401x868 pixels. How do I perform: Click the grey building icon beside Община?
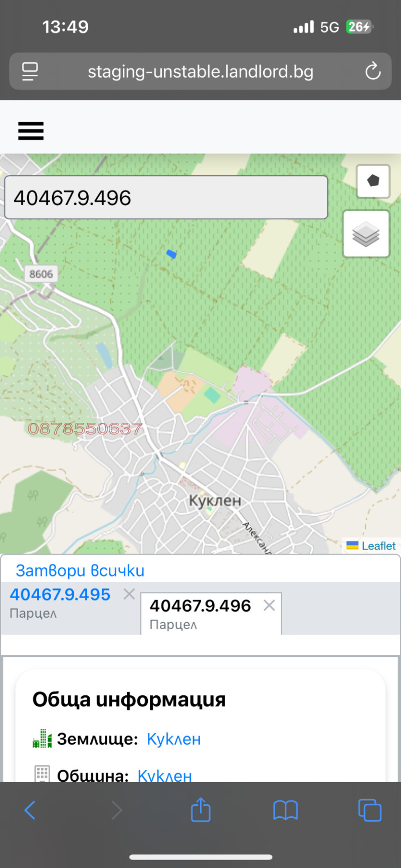coord(42,774)
